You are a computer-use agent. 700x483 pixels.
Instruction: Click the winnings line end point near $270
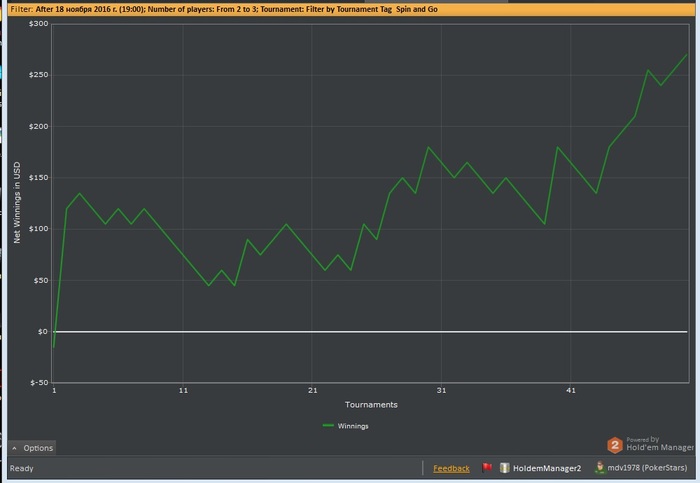click(687, 55)
